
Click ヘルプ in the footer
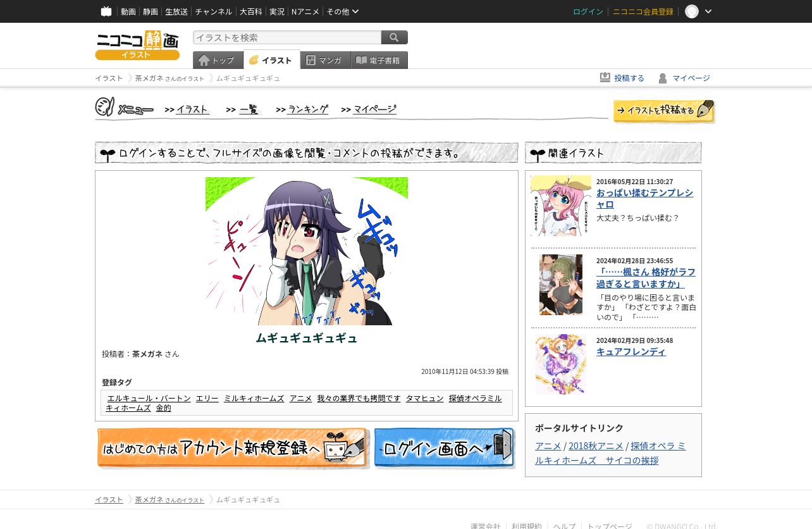point(565,526)
